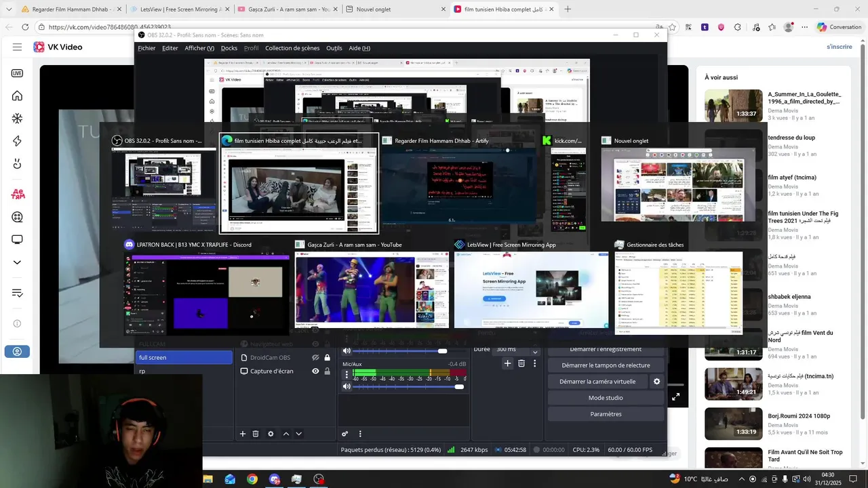The width and height of the screenshot is (868, 488).
Task: Open OBS Studio from the taskbar
Action: (x=319, y=479)
